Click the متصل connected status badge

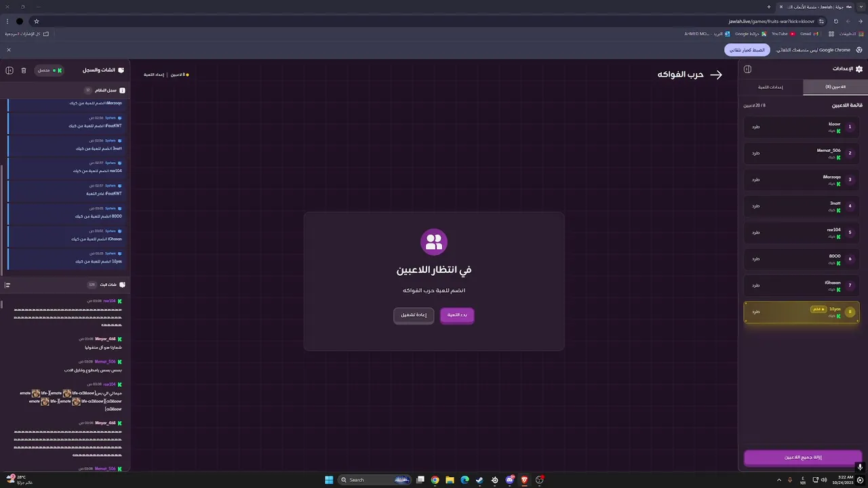[x=49, y=70]
